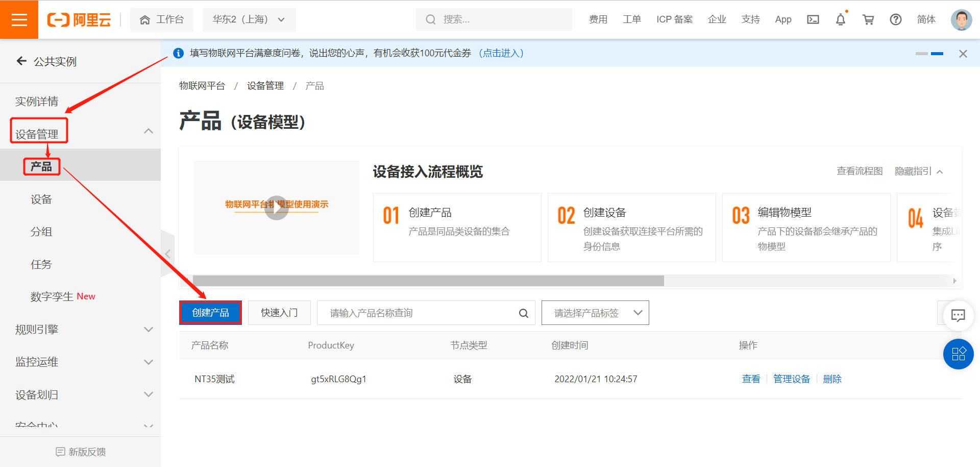Open the blue quick-access grid floating button

[x=958, y=354]
